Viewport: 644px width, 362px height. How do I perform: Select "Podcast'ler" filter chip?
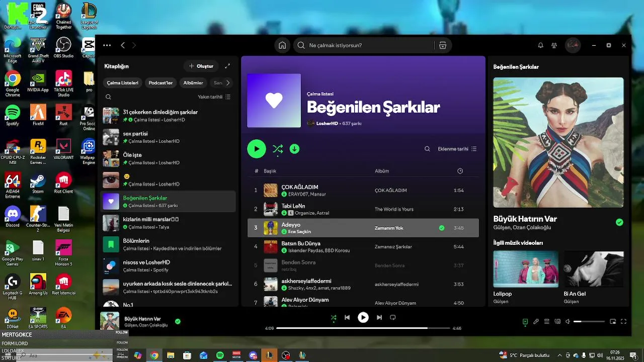pos(160,83)
